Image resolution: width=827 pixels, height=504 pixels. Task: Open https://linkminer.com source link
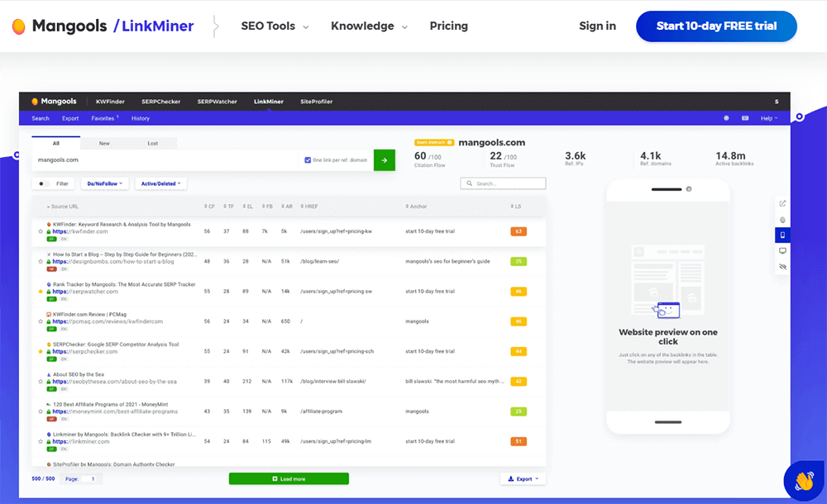pos(81,442)
